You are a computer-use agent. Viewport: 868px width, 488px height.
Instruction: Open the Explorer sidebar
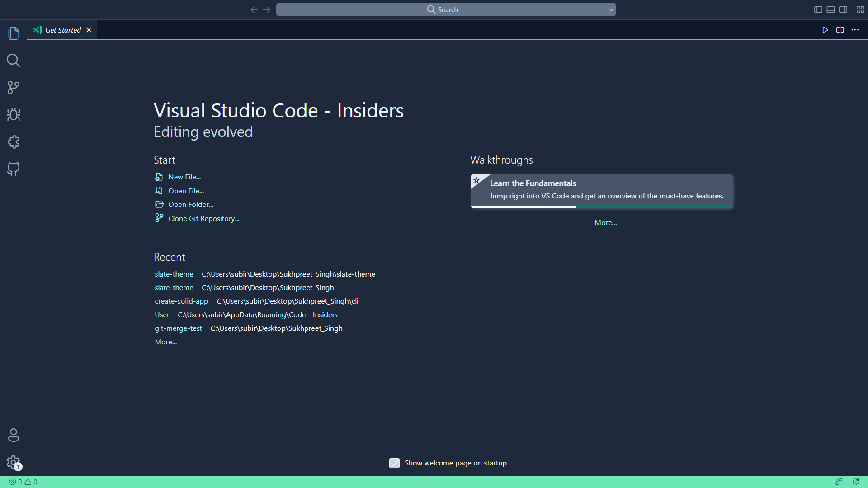[x=14, y=33]
